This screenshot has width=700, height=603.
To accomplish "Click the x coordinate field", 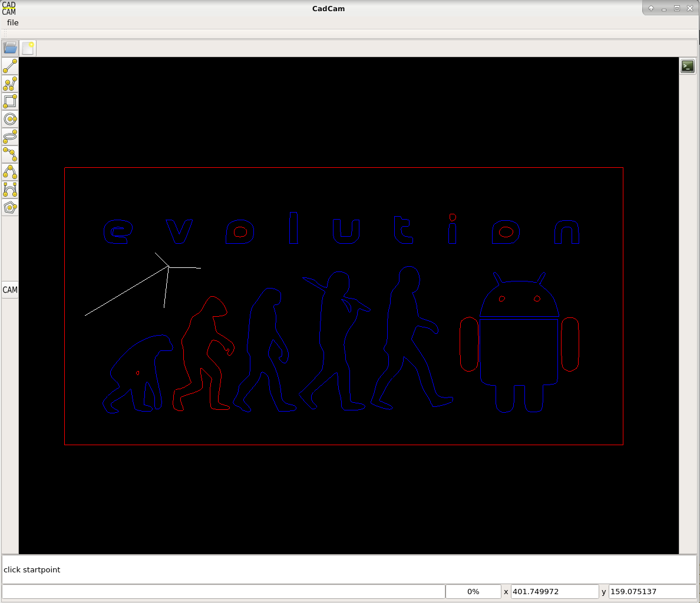I will [554, 591].
